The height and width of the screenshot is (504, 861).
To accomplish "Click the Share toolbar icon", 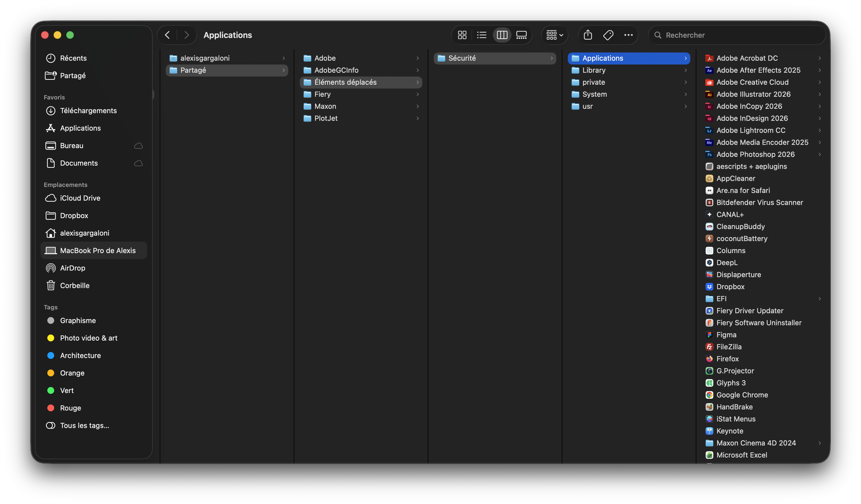I will pos(588,35).
